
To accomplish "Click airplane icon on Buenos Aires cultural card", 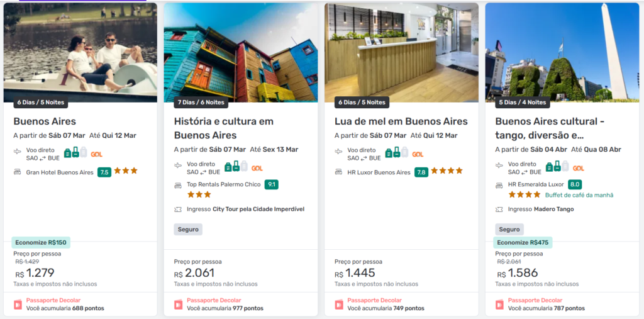I will (x=499, y=165).
